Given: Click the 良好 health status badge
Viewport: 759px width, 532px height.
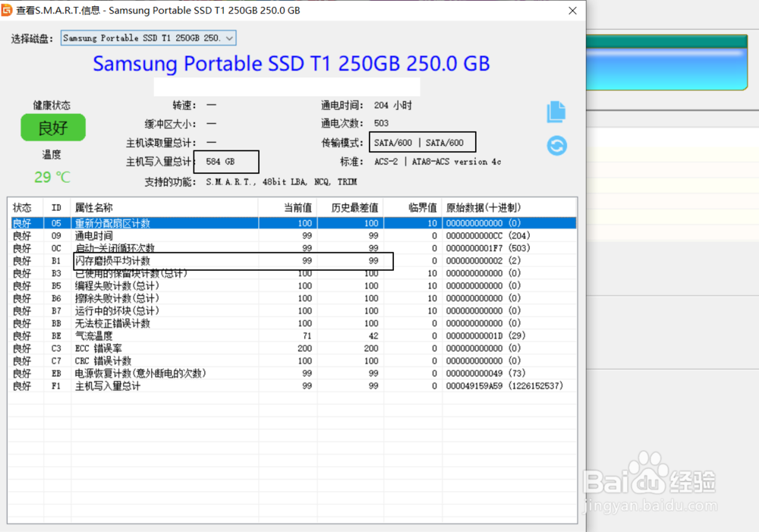Looking at the screenshot, I should (52, 127).
